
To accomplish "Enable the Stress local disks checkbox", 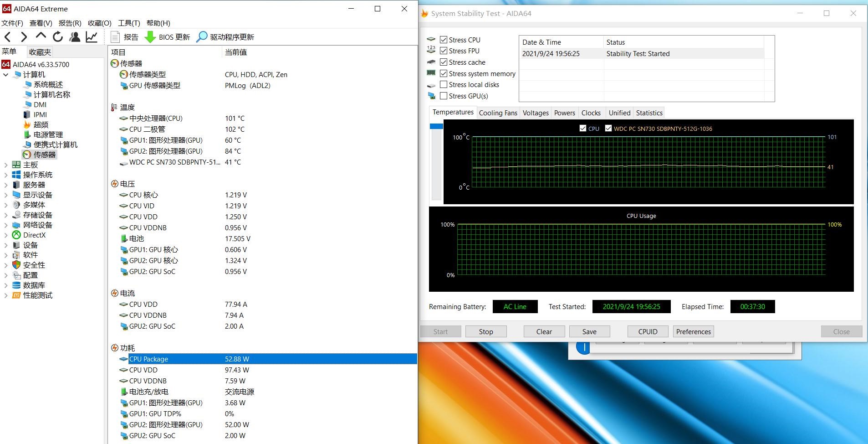I will 444,85.
